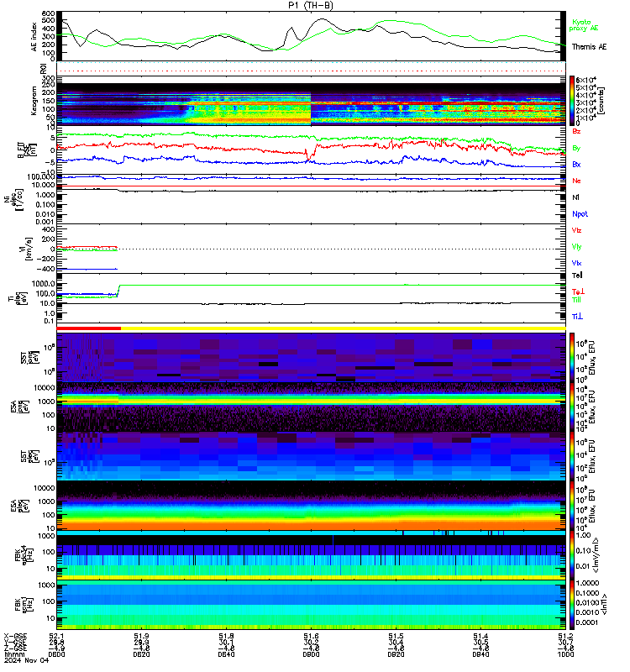Click the keogram counts color bar
This screenshot has height=672, width=630.
[572, 100]
